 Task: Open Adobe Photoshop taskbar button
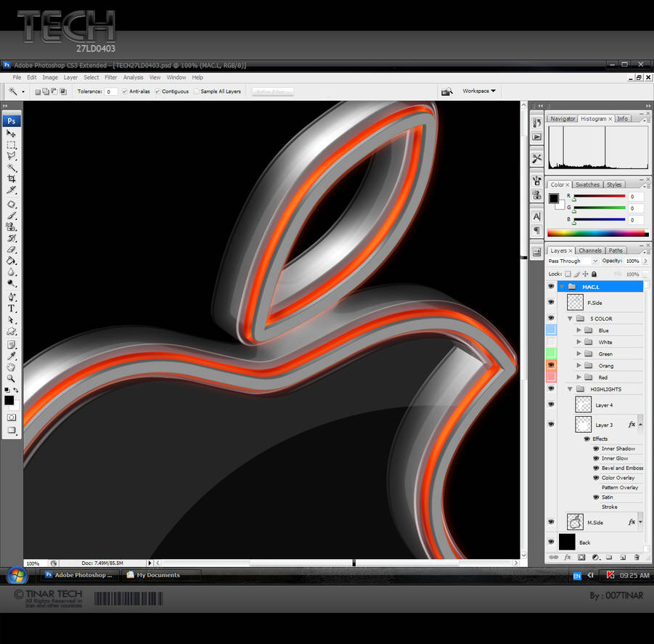(79, 575)
